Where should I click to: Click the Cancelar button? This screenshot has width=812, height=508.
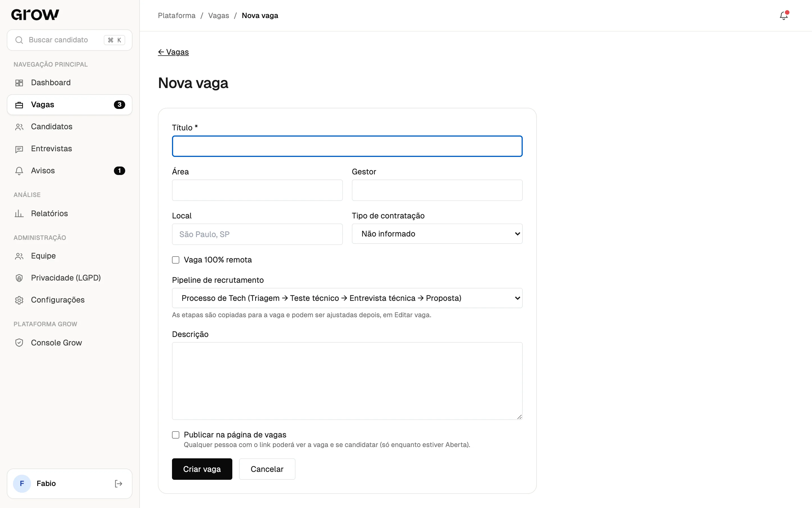(267, 469)
